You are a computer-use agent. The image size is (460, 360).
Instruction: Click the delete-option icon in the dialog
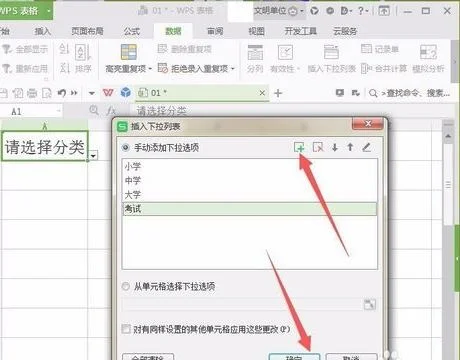pos(318,147)
